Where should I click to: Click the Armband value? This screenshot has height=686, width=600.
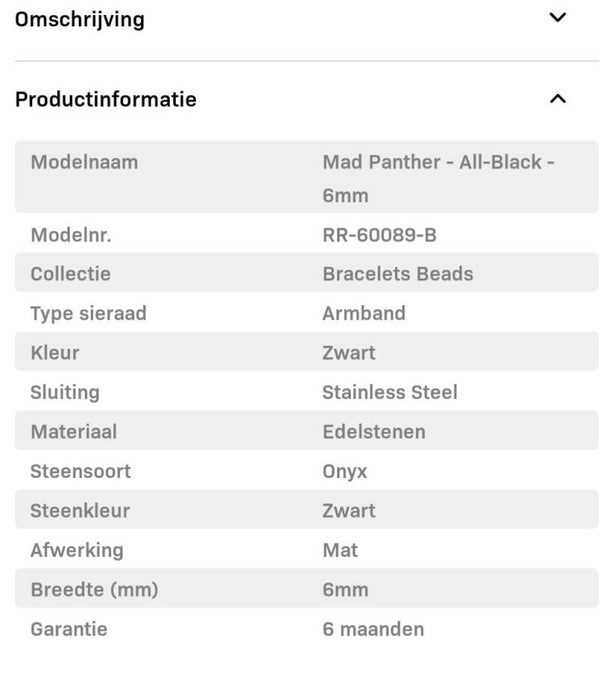pyautogui.click(x=363, y=313)
